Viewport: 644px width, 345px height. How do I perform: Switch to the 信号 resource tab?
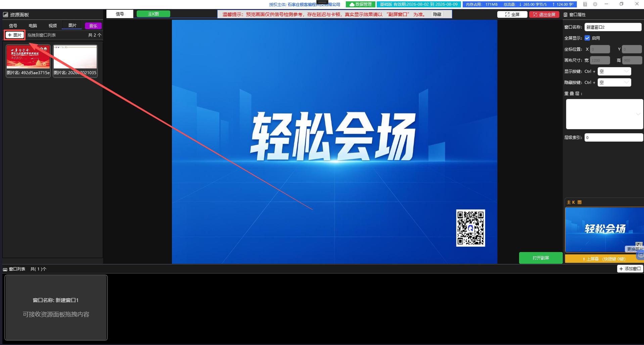point(13,26)
